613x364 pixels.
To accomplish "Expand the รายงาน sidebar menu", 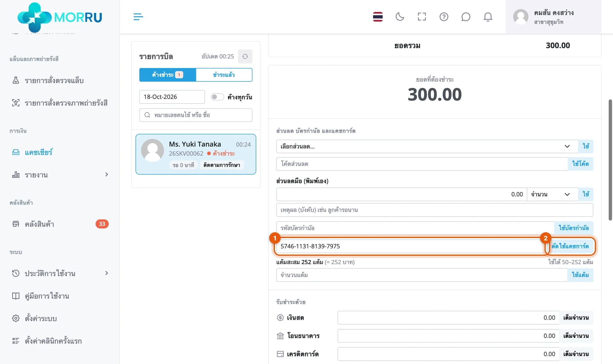I will click(60, 175).
